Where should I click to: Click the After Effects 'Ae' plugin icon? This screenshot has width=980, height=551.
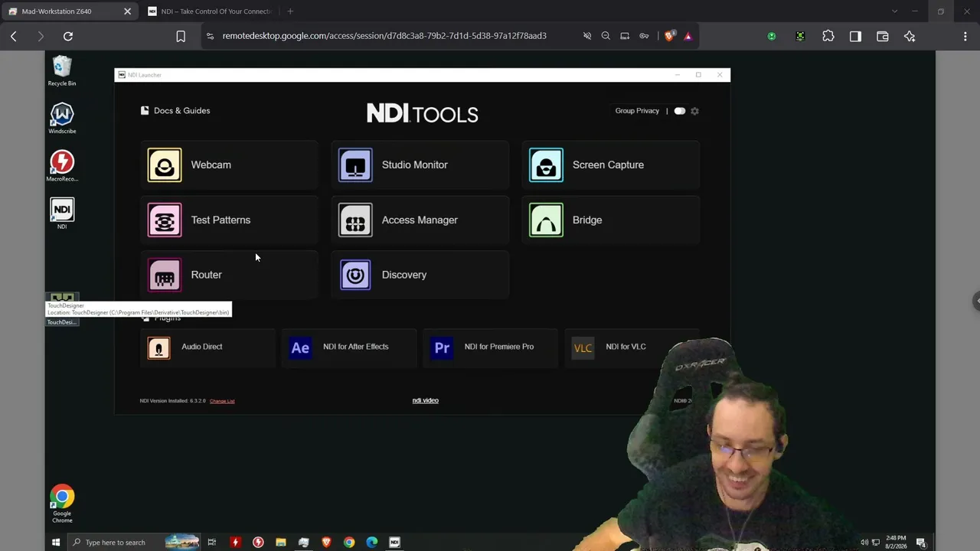[x=300, y=347]
